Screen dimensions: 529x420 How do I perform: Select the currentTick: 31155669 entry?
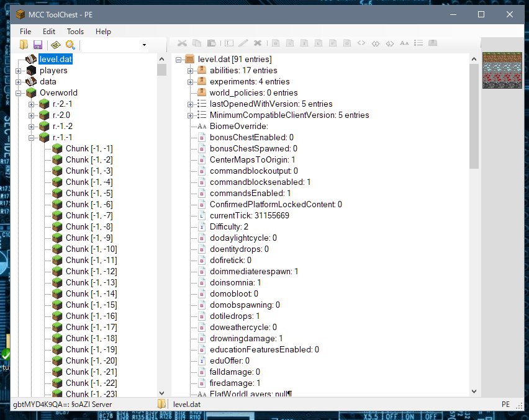(250, 215)
